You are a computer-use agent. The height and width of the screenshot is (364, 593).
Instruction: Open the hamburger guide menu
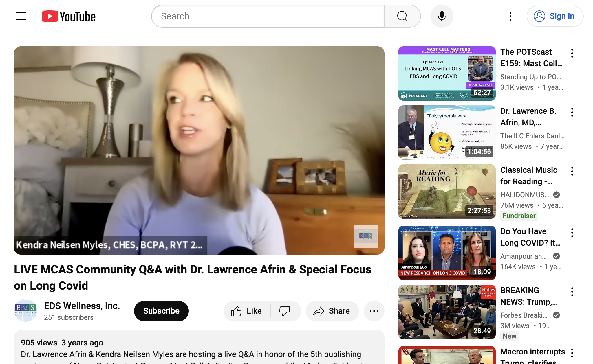[21, 16]
